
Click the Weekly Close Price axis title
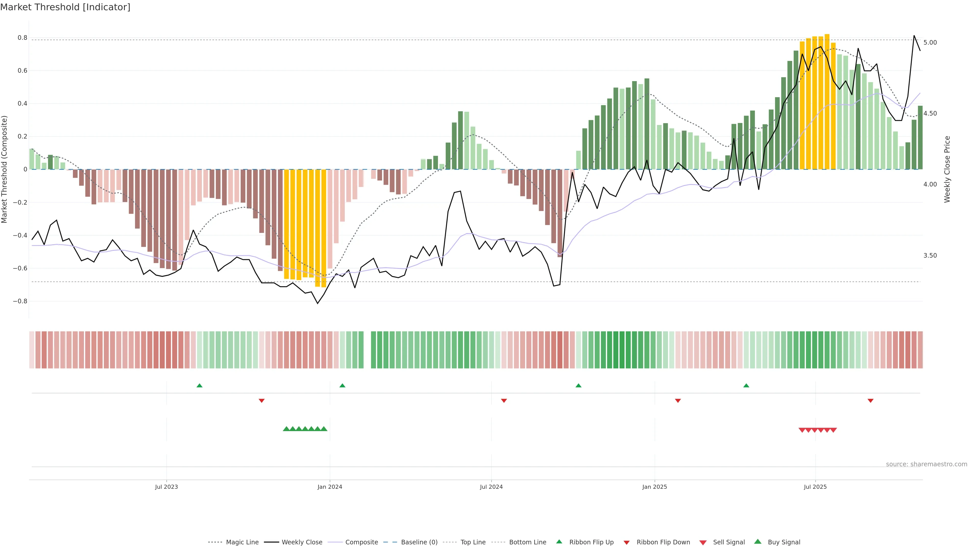[x=947, y=169]
